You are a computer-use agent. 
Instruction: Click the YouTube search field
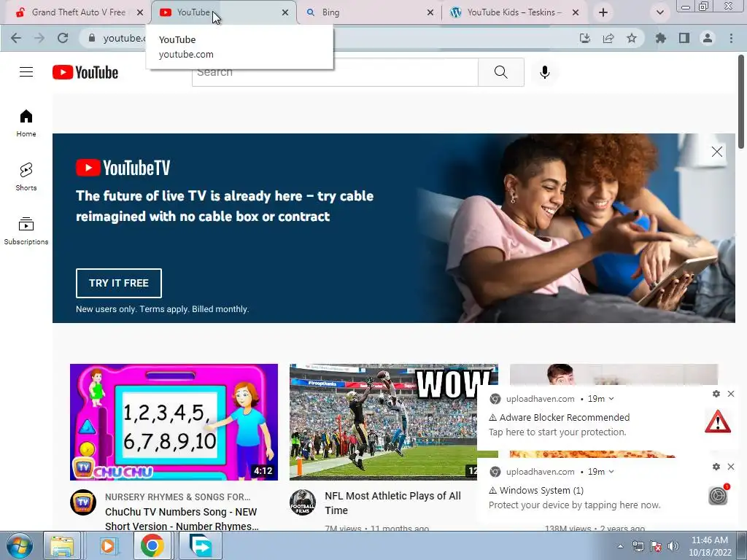pyautogui.click(x=335, y=72)
